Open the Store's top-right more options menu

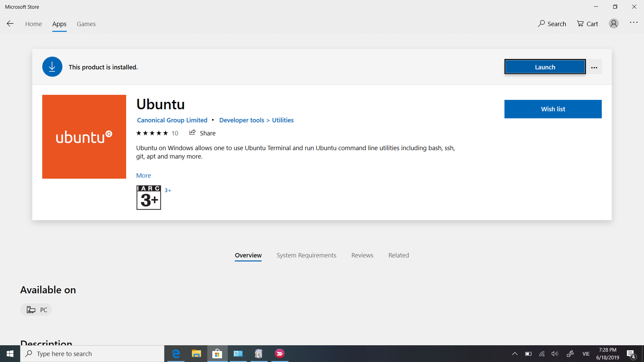pyautogui.click(x=633, y=23)
